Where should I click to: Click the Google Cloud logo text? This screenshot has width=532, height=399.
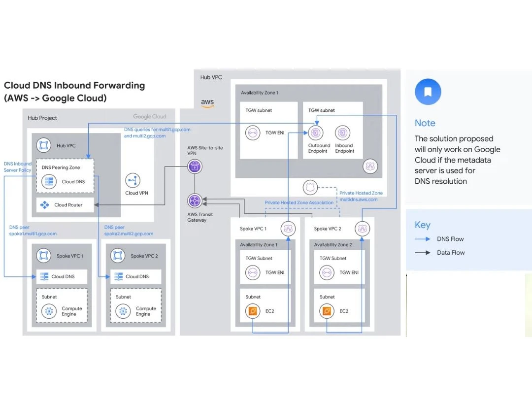click(x=149, y=117)
